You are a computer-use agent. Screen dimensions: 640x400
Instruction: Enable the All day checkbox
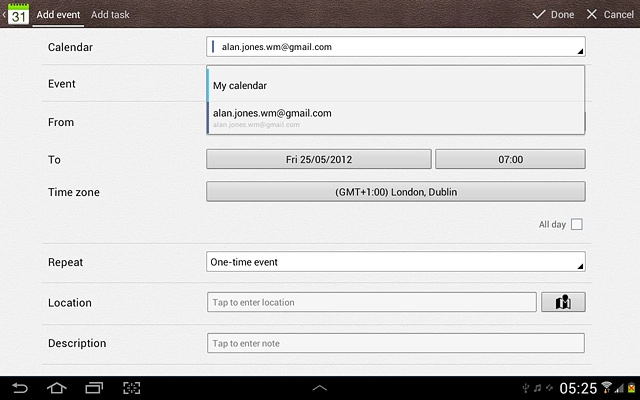click(576, 225)
